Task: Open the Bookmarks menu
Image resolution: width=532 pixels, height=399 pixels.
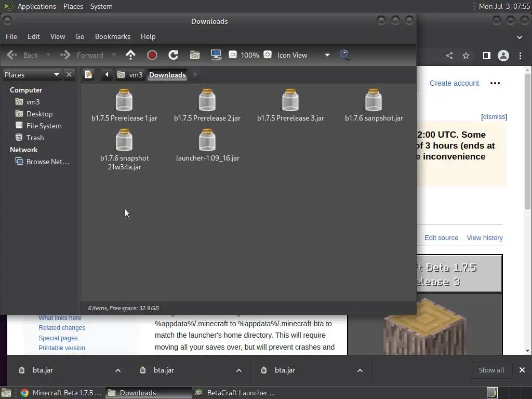Action: tap(113, 36)
